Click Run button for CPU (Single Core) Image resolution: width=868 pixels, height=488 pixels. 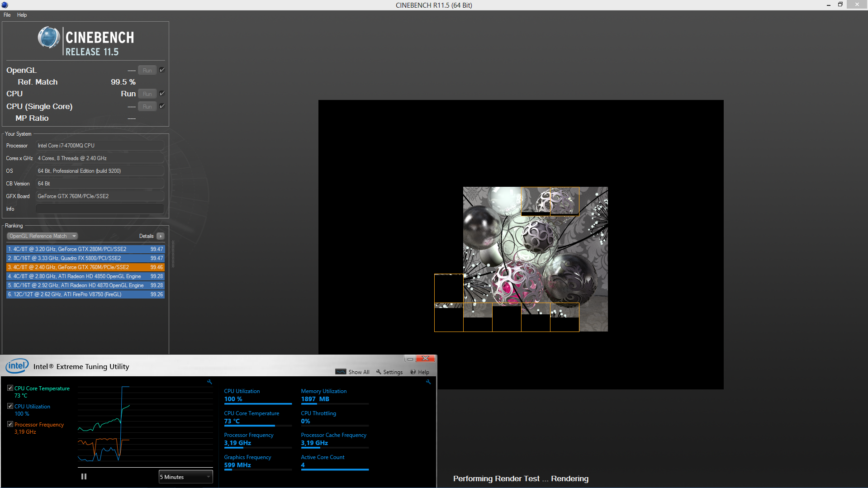147,106
